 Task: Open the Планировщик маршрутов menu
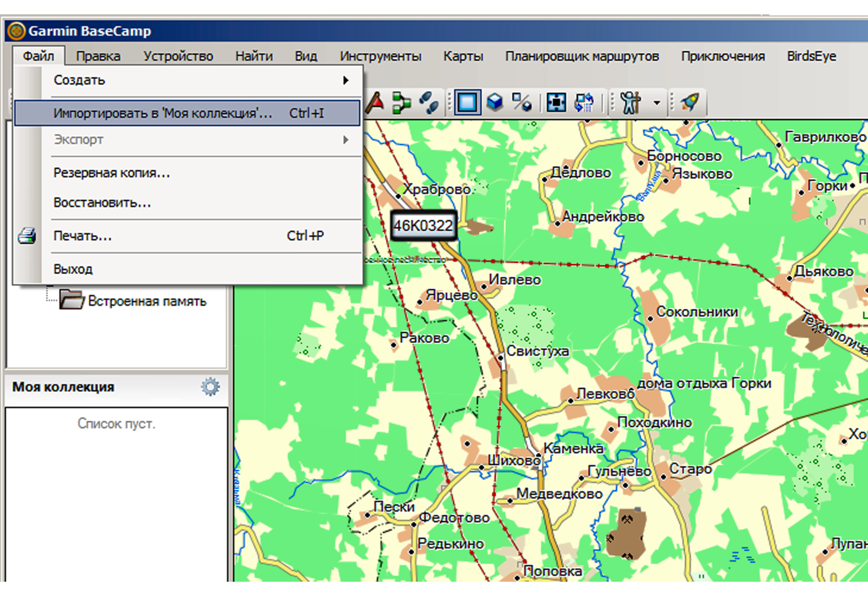click(582, 56)
